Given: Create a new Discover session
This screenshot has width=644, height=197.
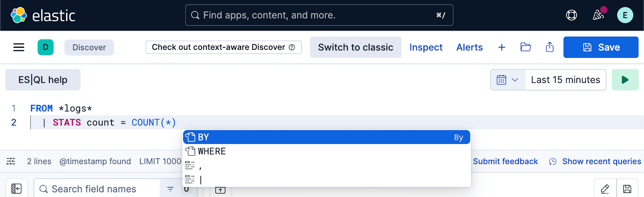Looking at the screenshot, I should [x=502, y=47].
